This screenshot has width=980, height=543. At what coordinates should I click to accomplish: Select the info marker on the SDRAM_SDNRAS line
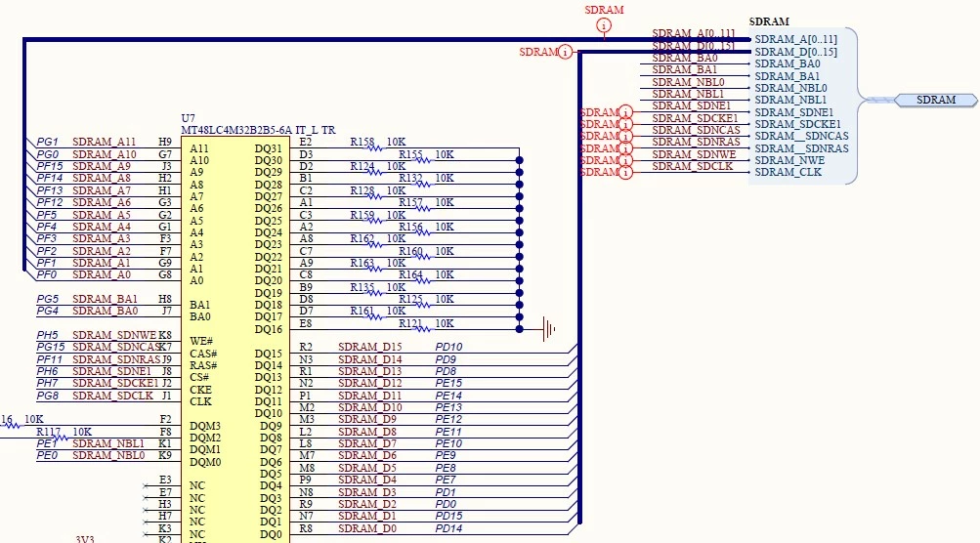[x=625, y=148]
